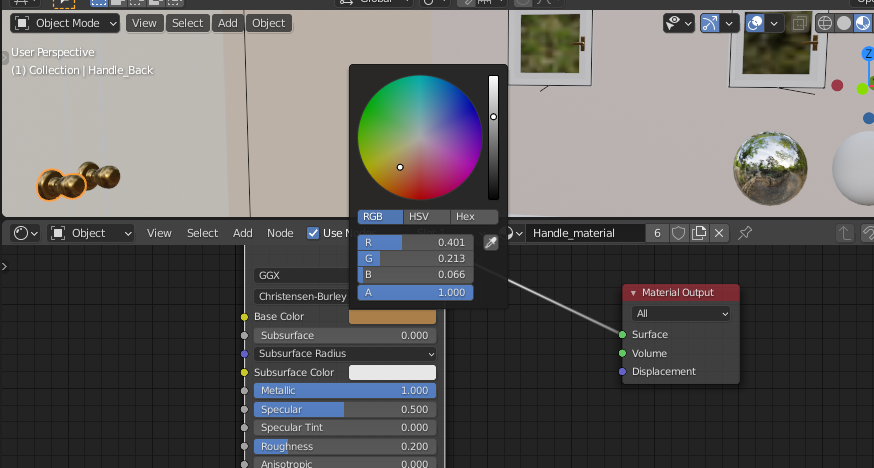
Task: Collapse the Material Output node triangle
Action: point(633,293)
